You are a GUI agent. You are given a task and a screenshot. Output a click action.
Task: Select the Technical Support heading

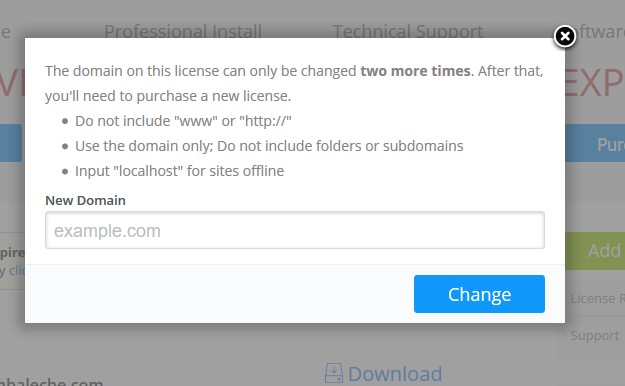pos(408,32)
